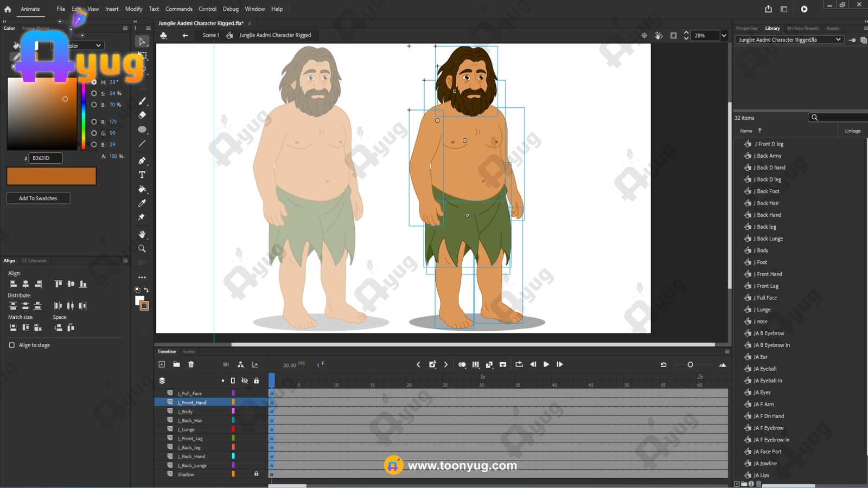Screen dimensions: 868x488
Task: Open the library document dropdown
Action: (838, 40)
